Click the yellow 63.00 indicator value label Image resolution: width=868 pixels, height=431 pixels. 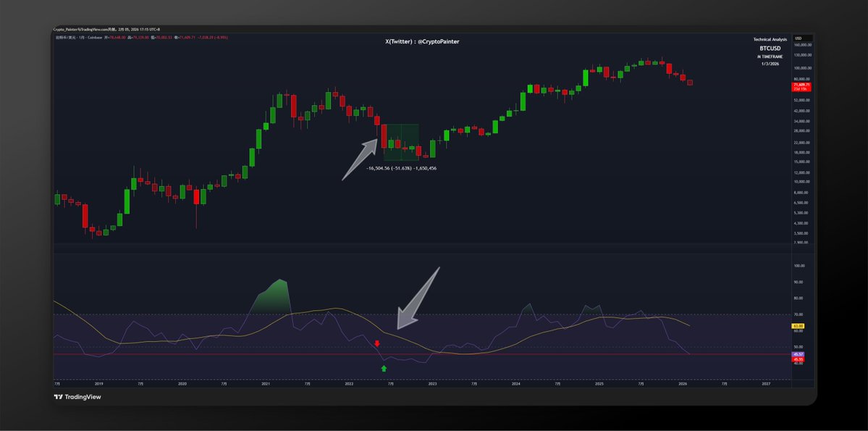[x=799, y=326]
